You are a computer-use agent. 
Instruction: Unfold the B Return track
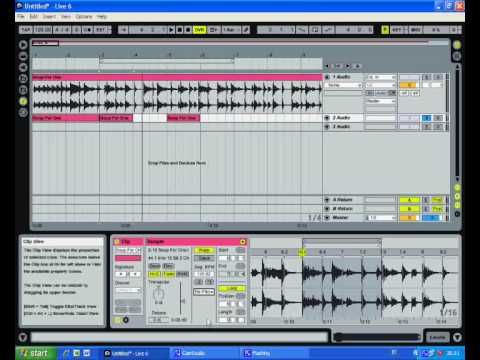327,209
